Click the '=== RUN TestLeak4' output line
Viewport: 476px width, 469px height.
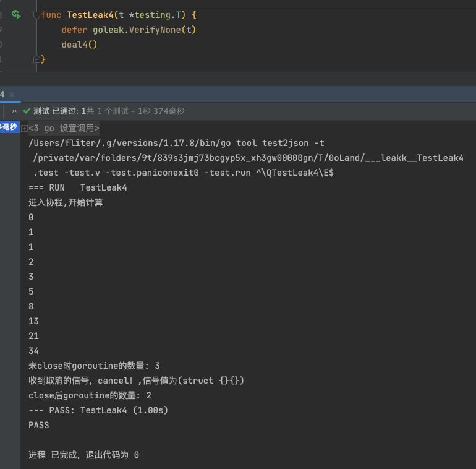[x=78, y=187]
